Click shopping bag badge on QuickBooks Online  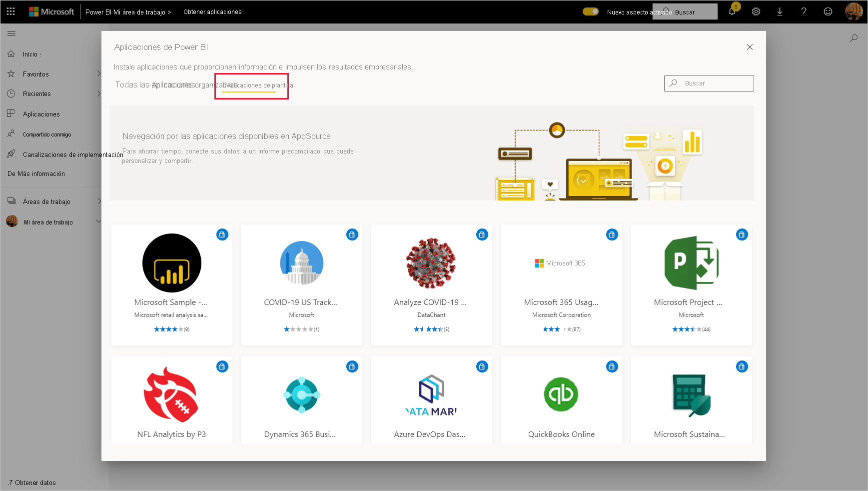(612, 366)
